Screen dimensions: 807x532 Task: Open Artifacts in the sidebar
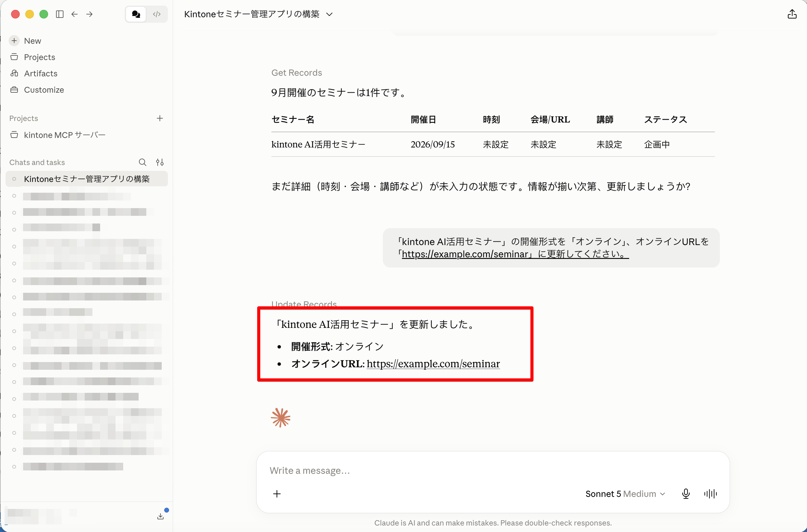41,73
